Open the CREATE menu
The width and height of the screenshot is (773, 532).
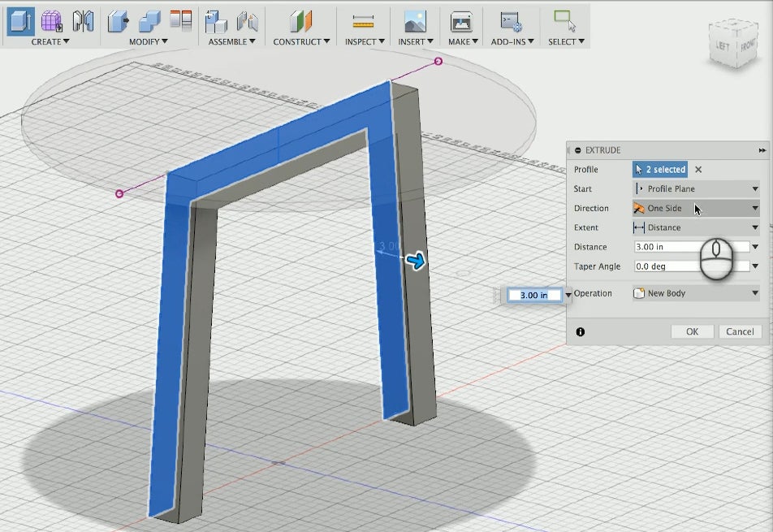(50, 42)
